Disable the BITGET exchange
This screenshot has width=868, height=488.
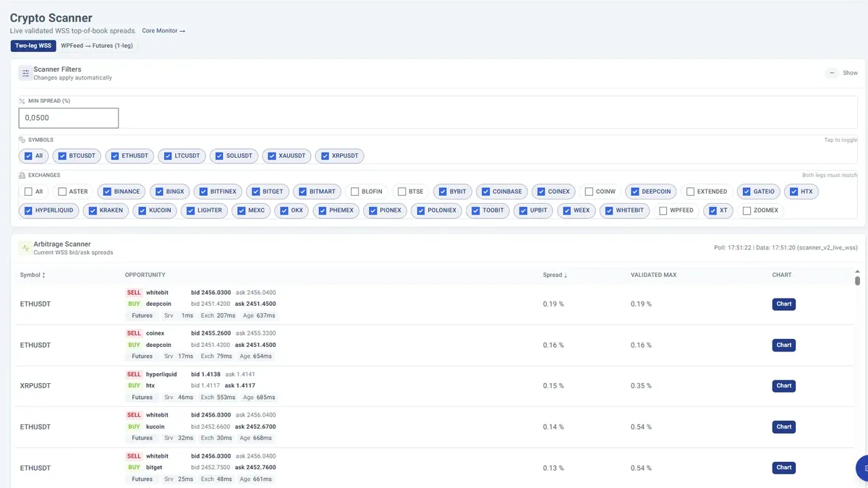coord(255,192)
